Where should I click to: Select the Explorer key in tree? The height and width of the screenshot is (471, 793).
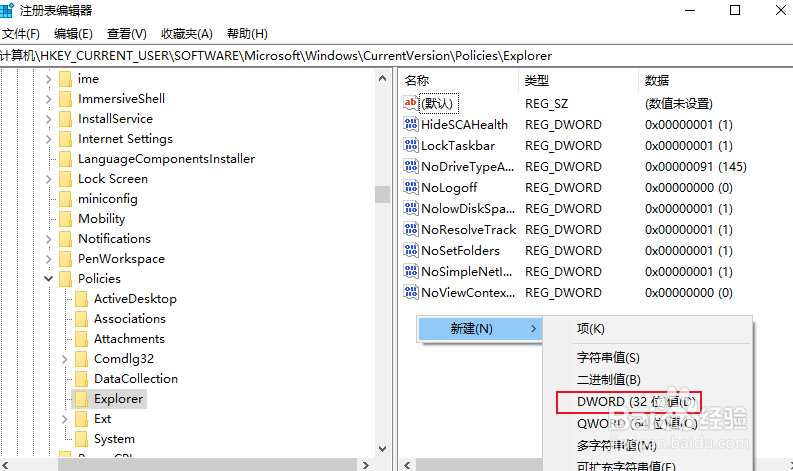tap(118, 399)
